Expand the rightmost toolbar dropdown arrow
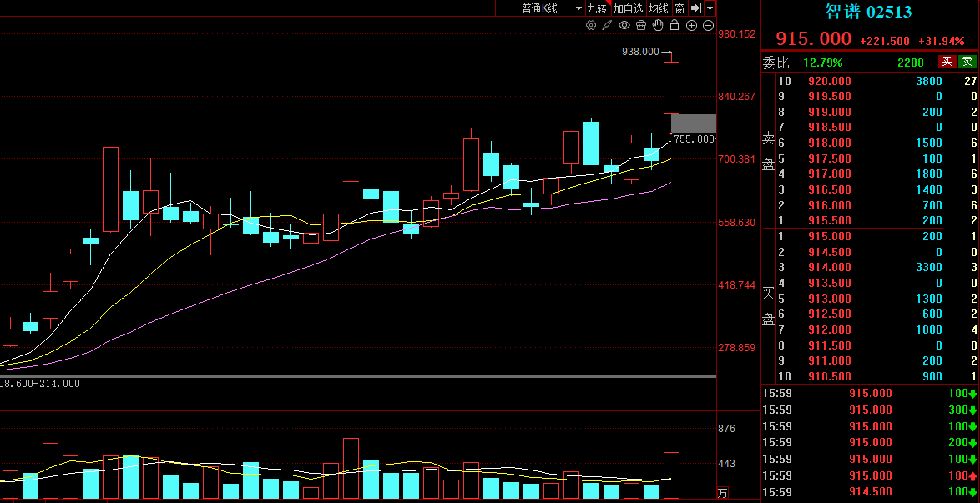 click(710, 8)
